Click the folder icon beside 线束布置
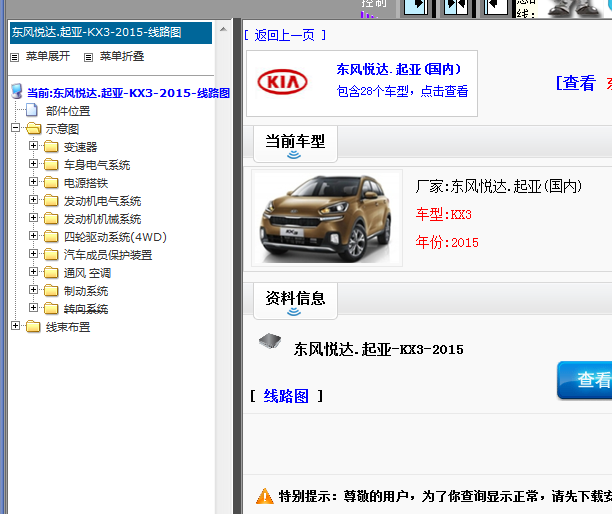Image resolution: width=612 pixels, height=514 pixels. pyautogui.click(x=33, y=326)
